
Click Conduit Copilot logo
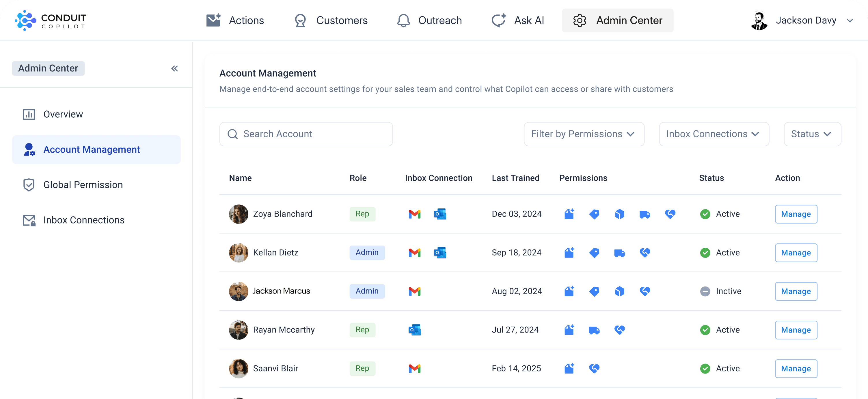(51, 20)
